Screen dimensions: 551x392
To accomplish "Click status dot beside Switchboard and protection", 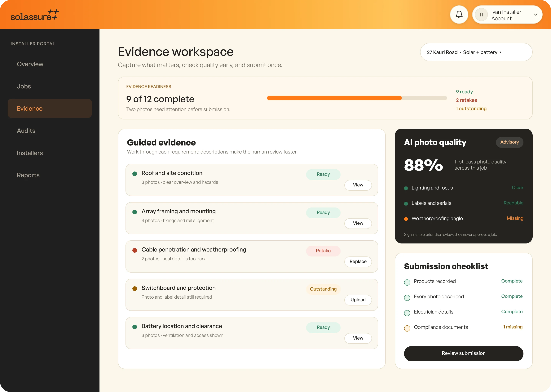I will point(135,289).
